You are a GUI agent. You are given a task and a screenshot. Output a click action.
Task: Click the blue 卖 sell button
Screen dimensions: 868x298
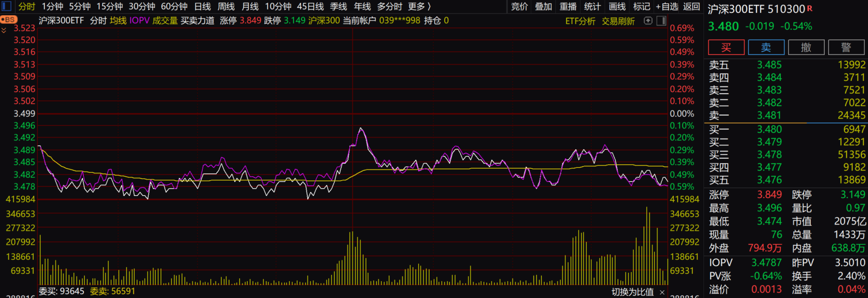coord(766,47)
